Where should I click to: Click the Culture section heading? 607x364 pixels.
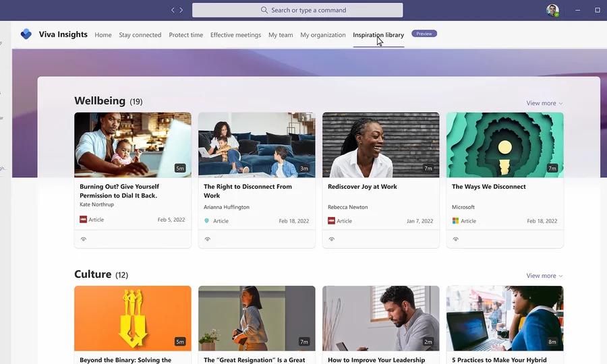pos(93,274)
